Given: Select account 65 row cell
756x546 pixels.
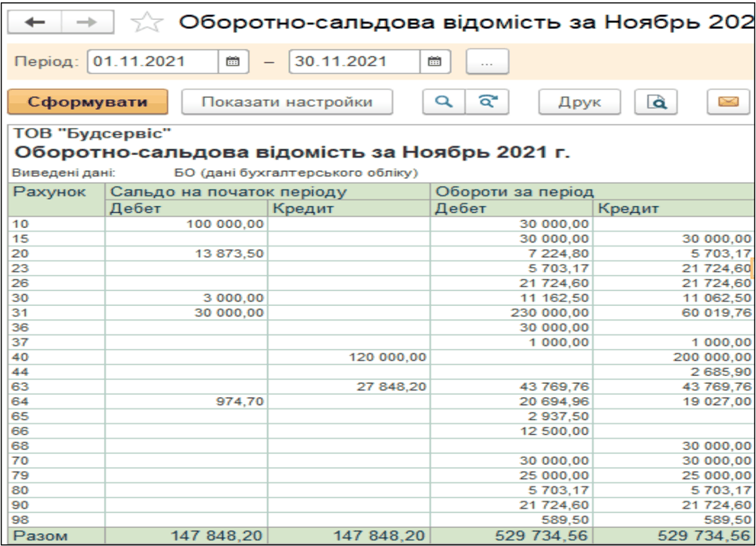Looking at the screenshot, I should tap(56, 416).
